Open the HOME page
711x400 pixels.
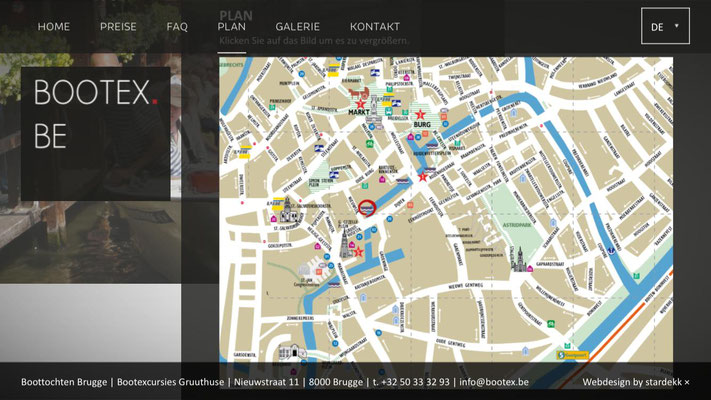(54, 27)
